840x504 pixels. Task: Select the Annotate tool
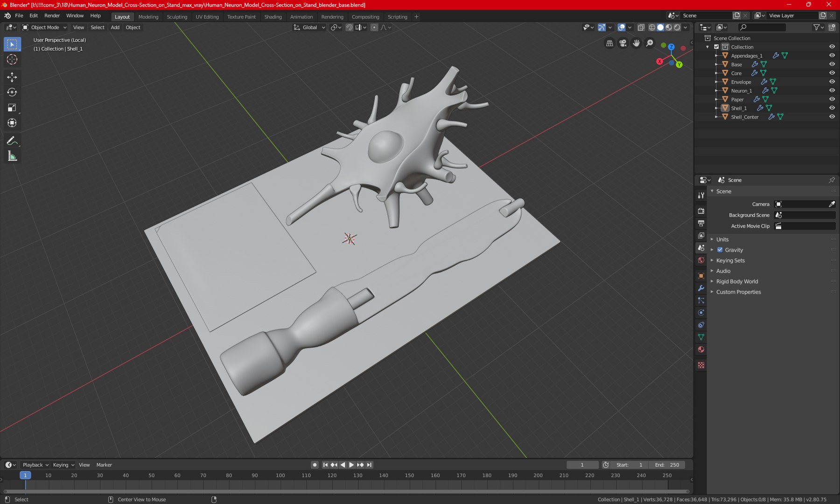pos(12,141)
